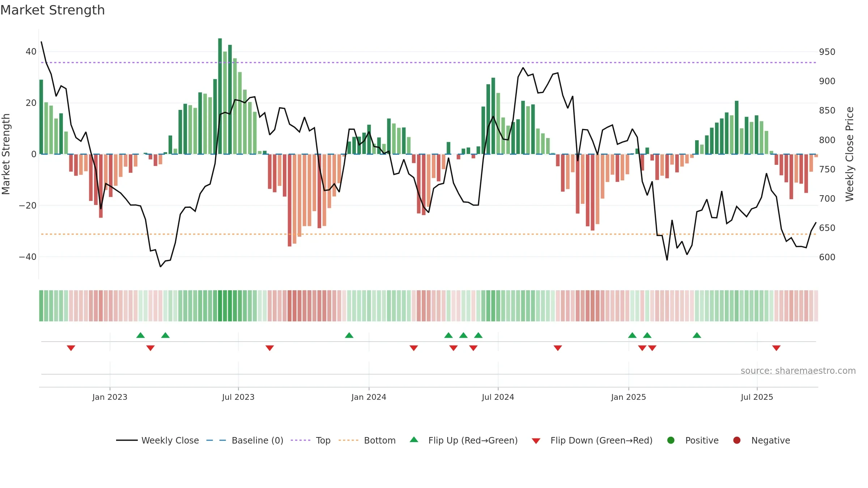
Task: Click the green flip-up marker just before Jan 2024
Action: tap(349, 335)
